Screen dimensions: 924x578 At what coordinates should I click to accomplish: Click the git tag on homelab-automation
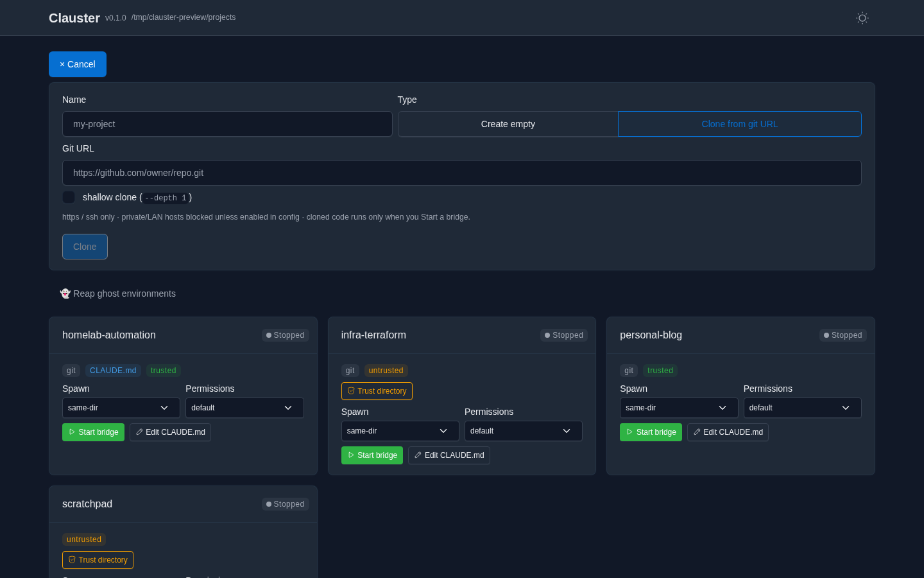[x=71, y=371]
